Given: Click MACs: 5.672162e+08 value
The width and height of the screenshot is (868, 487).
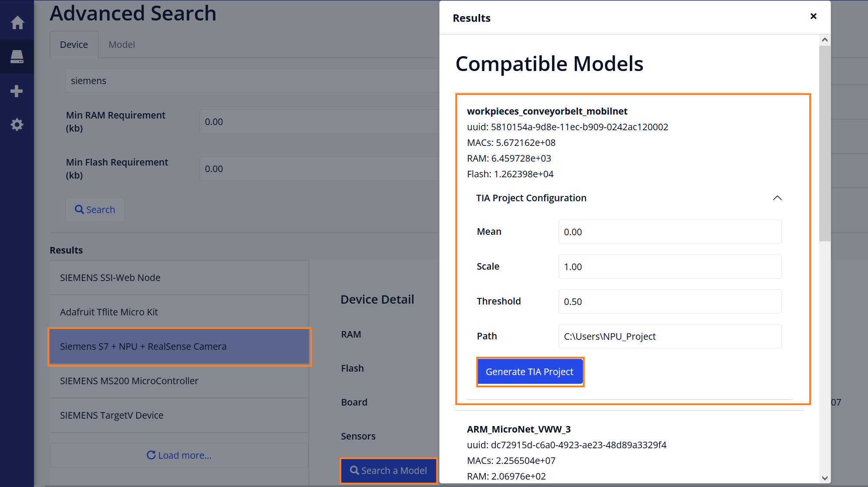Looking at the screenshot, I should [511, 142].
